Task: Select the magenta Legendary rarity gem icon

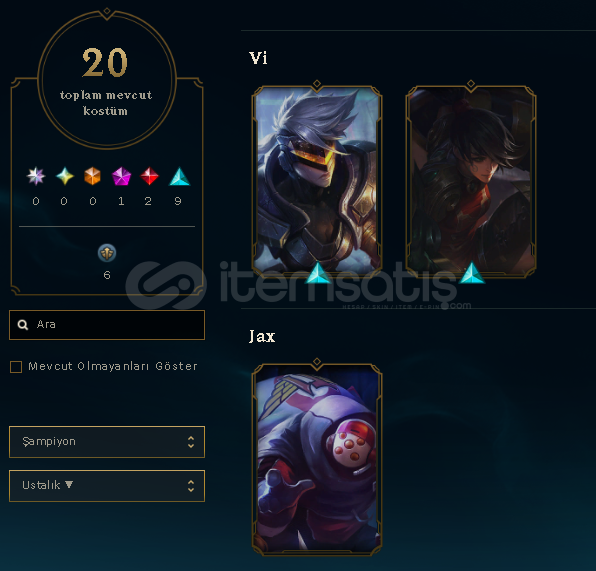Action: (121, 176)
